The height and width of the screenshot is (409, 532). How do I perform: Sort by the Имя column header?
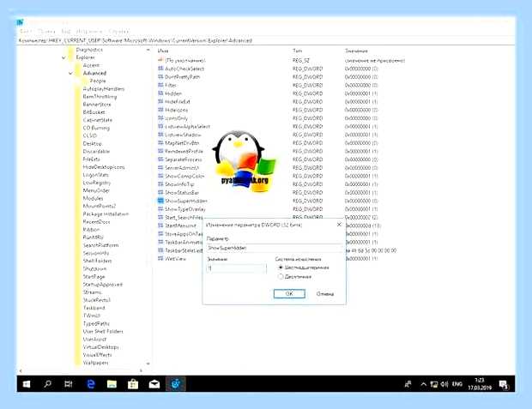pos(163,51)
